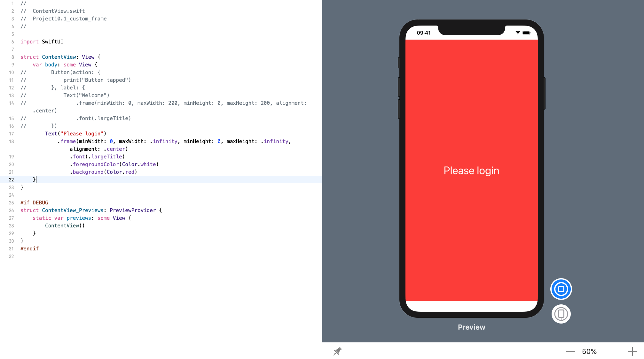Viewport: 644px width, 359px height.
Task: Click '.infinity' after maxHeight on line 18
Action: (x=274, y=141)
